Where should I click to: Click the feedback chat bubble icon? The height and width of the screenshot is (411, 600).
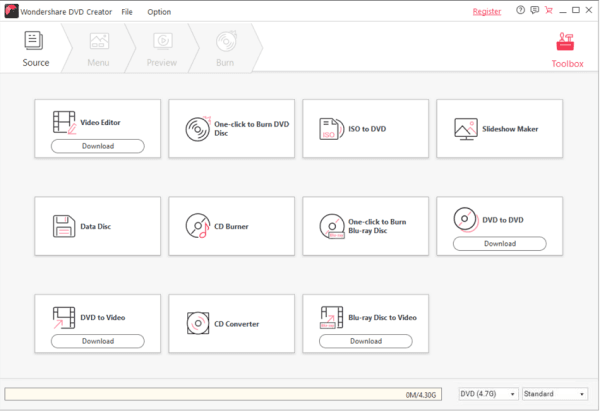pos(535,10)
